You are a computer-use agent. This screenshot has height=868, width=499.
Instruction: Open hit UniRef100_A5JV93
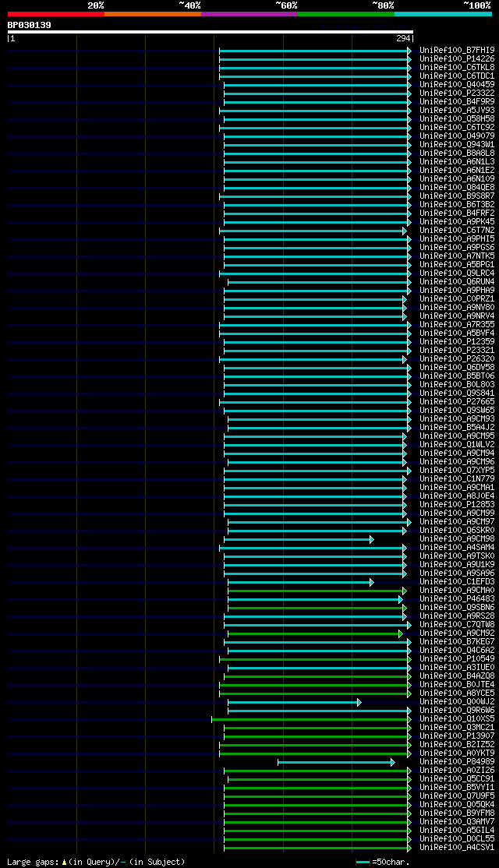coord(457,110)
